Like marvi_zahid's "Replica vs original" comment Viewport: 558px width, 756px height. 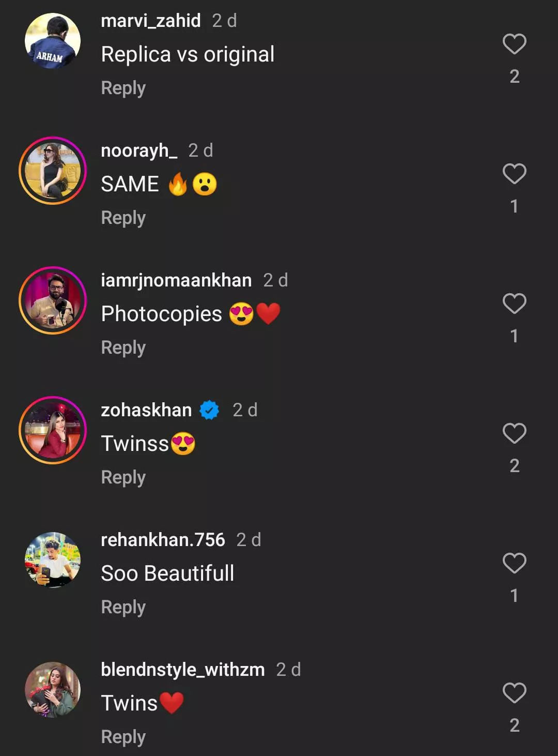pos(514,44)
